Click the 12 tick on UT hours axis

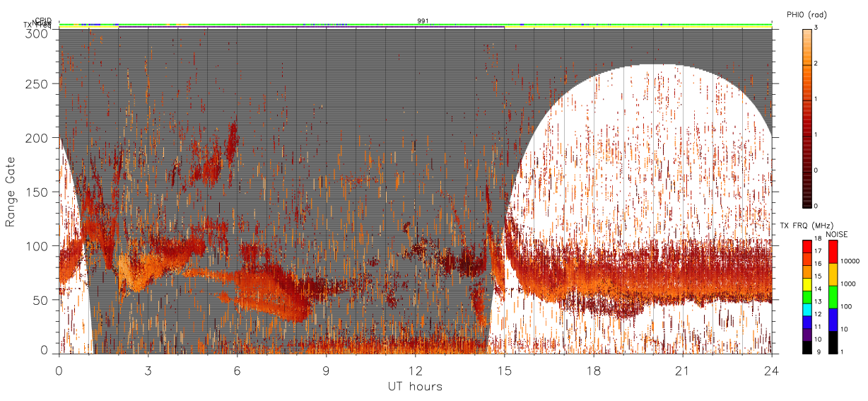pos(415,370)
